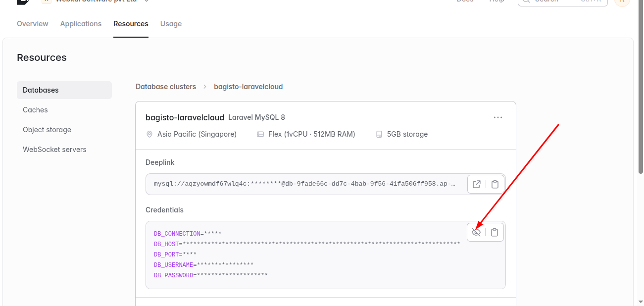
Task: Click the bagisto-laravelcloud breadcrumb
Action: [x=248, y=87]
